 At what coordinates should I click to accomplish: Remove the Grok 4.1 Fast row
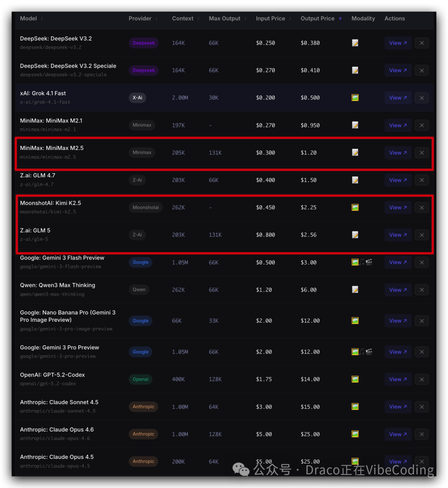tap(421, 98)
